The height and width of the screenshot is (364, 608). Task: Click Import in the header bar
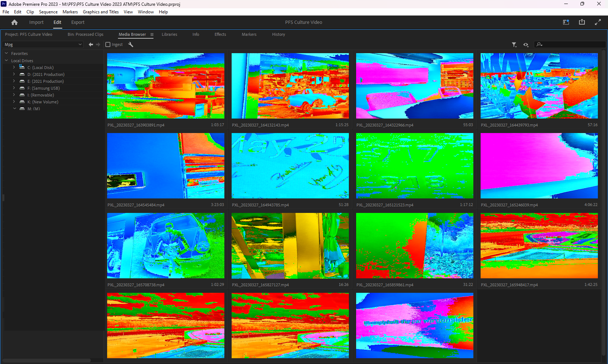pyautogui.click(x=36, y=22)
